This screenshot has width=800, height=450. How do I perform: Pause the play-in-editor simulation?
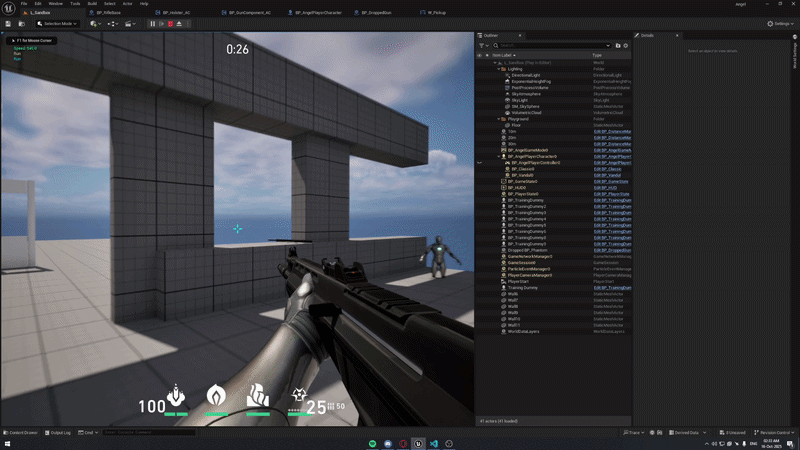[153, 23]
